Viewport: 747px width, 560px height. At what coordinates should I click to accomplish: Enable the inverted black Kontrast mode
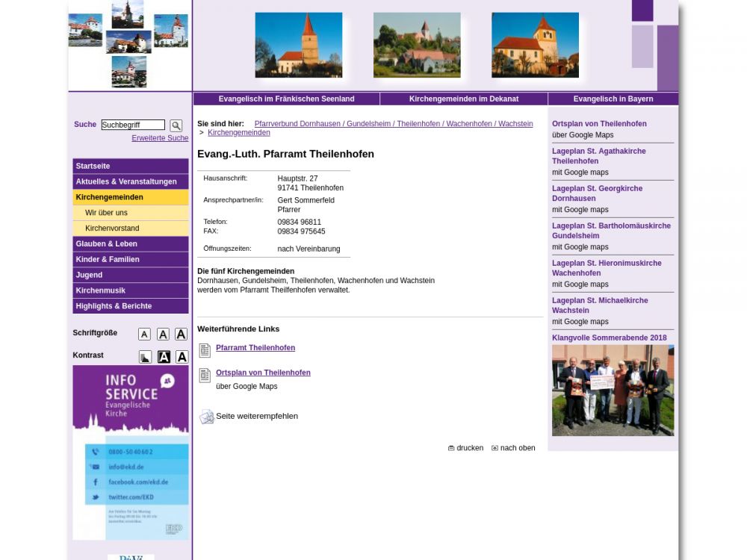(164, 357)
